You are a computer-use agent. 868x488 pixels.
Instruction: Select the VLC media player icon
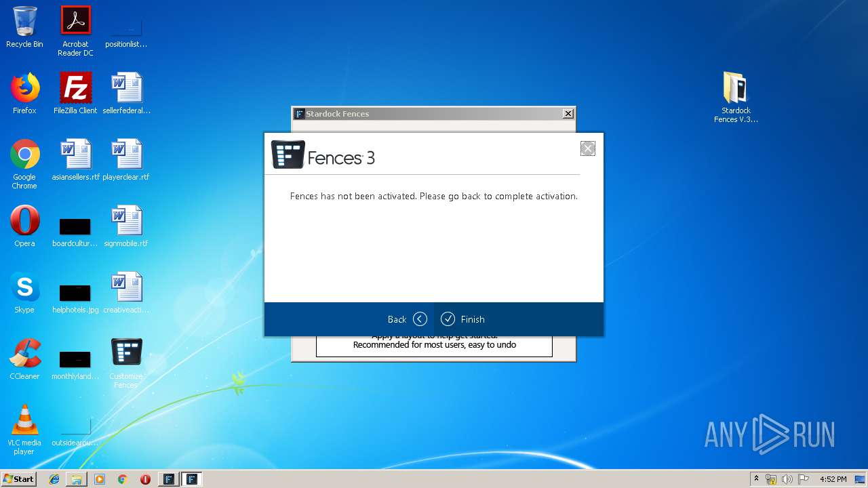[x=24, y=430]
